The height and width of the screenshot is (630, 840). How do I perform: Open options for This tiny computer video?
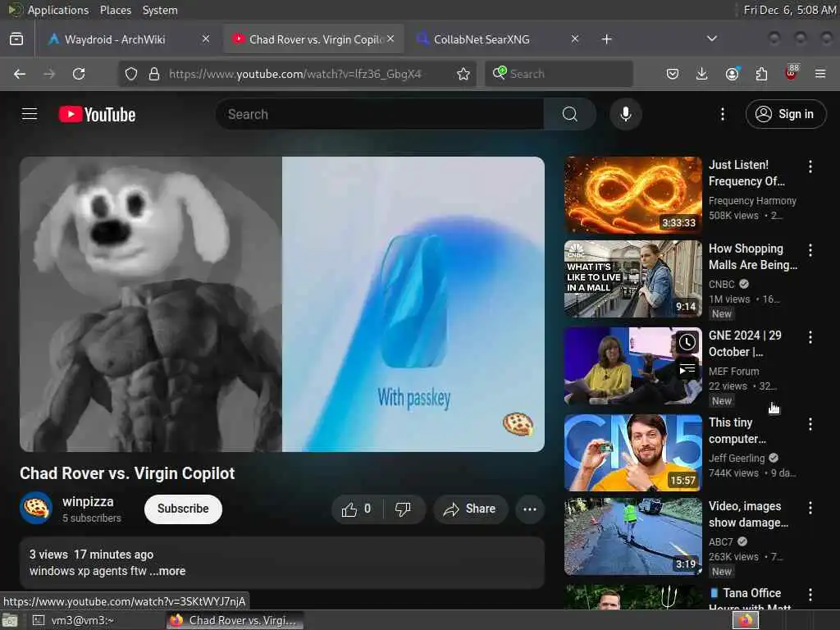tap(810, 424)
